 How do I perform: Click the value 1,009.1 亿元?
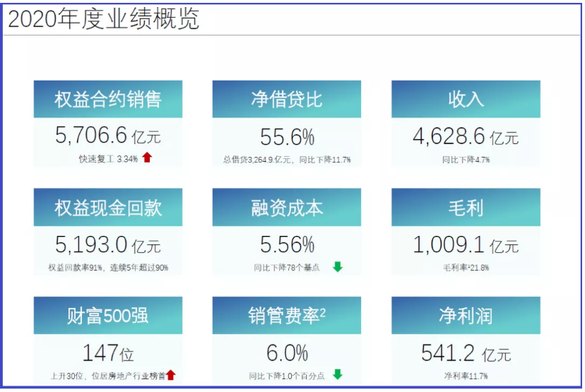pos(466,245)
